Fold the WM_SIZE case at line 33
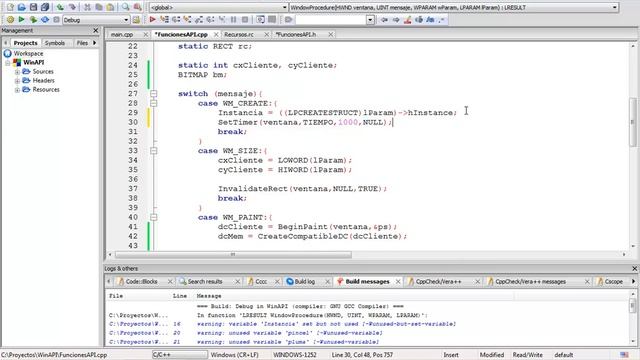The image size is (640, 360). [153, 151]
